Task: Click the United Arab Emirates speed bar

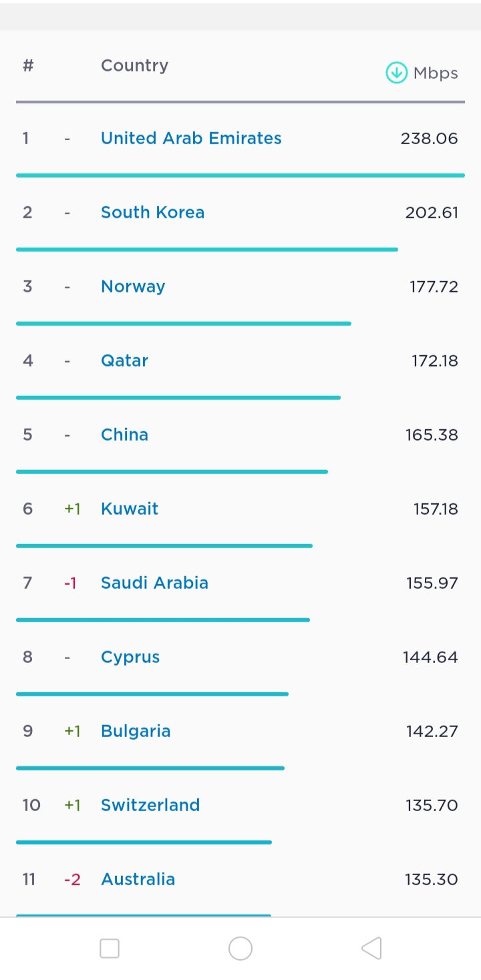Action: (x=240, y=176)
